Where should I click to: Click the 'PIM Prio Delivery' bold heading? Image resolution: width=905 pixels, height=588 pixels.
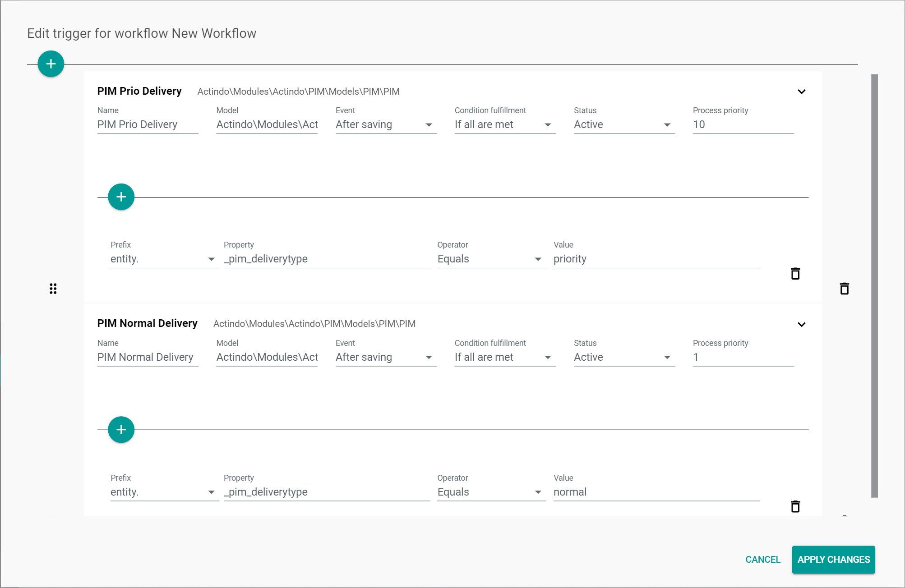(x=139, y=91)
